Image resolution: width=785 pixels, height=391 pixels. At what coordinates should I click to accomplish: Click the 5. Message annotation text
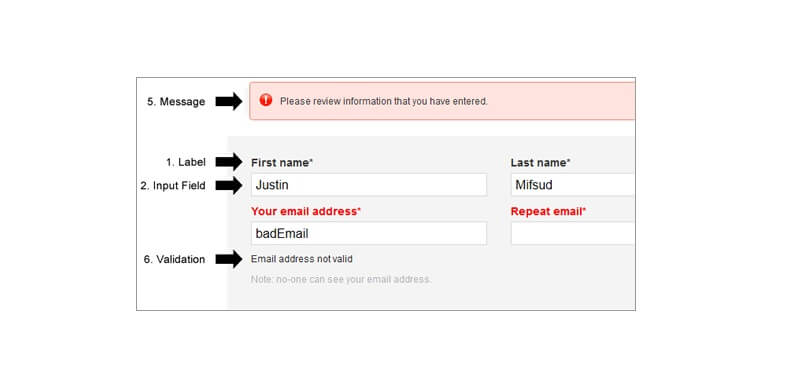point(176,102)
